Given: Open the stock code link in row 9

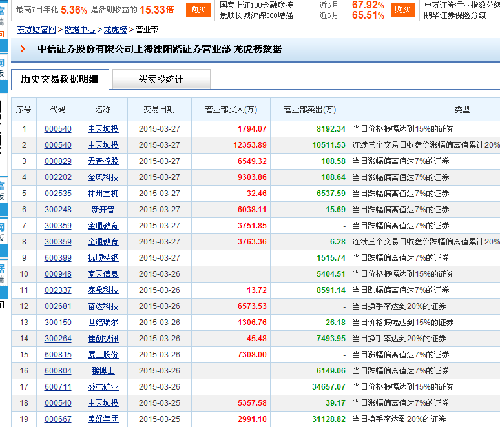Looking at the screenshot, I should coord(58,258).
